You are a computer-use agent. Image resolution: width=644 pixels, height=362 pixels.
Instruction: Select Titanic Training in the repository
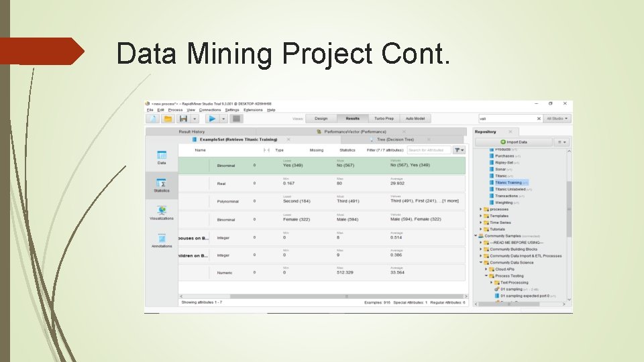click(x=508, y=182)
